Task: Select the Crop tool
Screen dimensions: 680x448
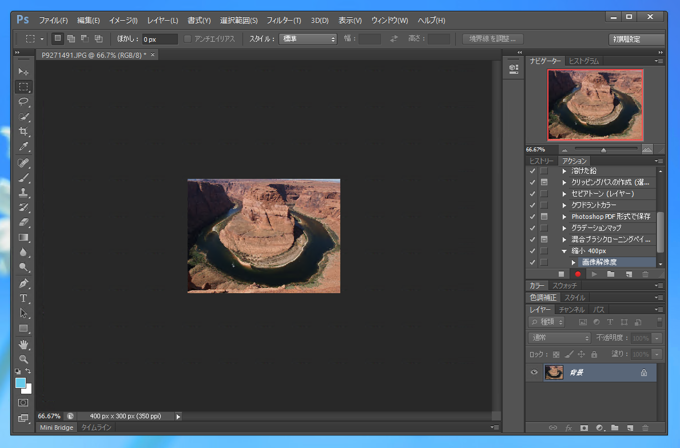Action: (x=23, y=131)
